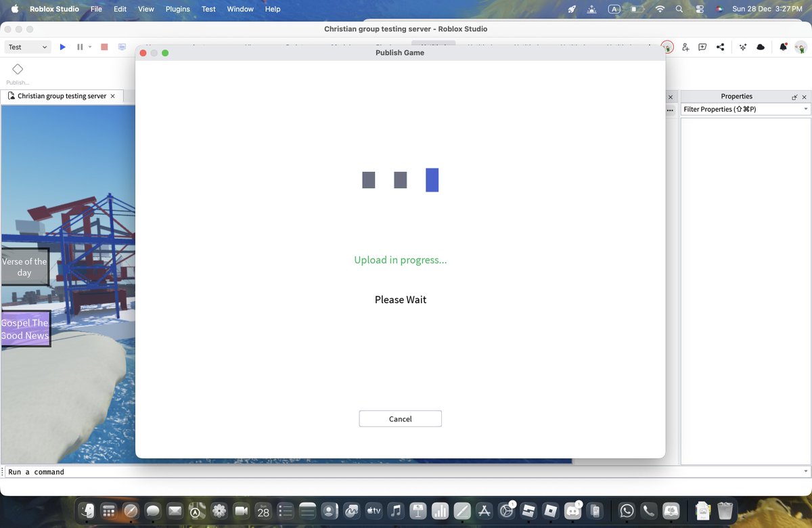Click Gospel The Good News button in viewport
Image resolution: width=812 pixels, height=528 pixels.
[25, 329]
